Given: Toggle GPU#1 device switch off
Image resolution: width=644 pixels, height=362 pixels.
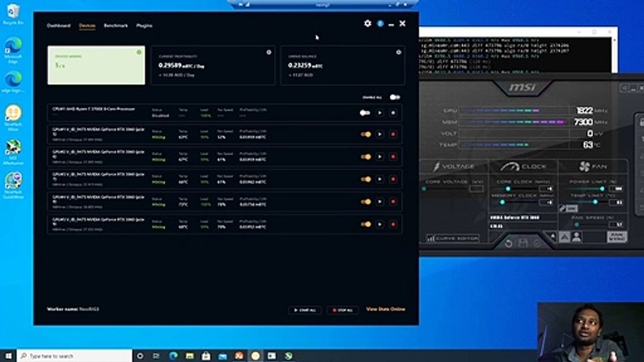Looking at the screenshot, I should (x=366, y=134).
